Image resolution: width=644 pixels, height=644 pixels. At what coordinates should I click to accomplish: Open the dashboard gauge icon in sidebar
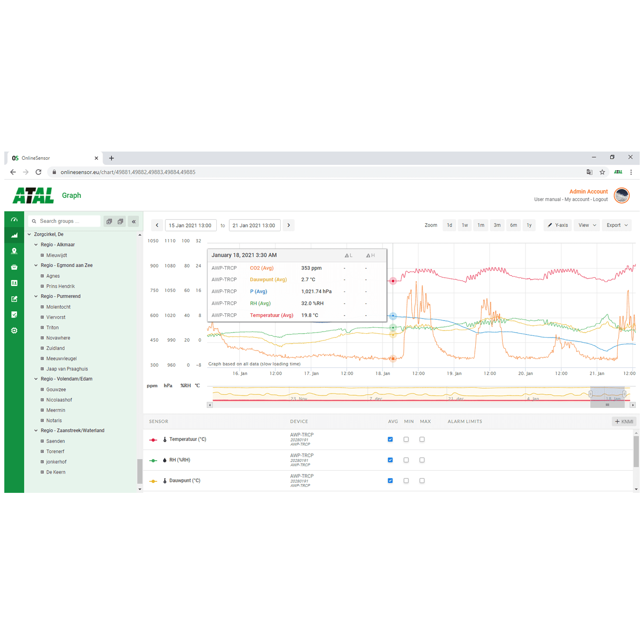click(x=14, y=219)
